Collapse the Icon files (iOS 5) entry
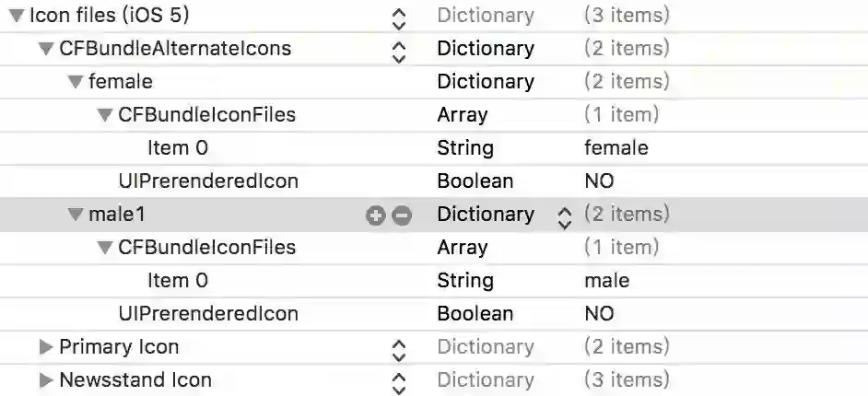 click(16, 16)
